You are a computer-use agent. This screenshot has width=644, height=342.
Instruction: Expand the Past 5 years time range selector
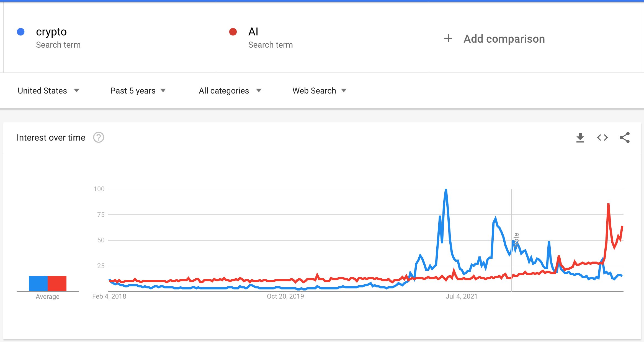[138, 90]
